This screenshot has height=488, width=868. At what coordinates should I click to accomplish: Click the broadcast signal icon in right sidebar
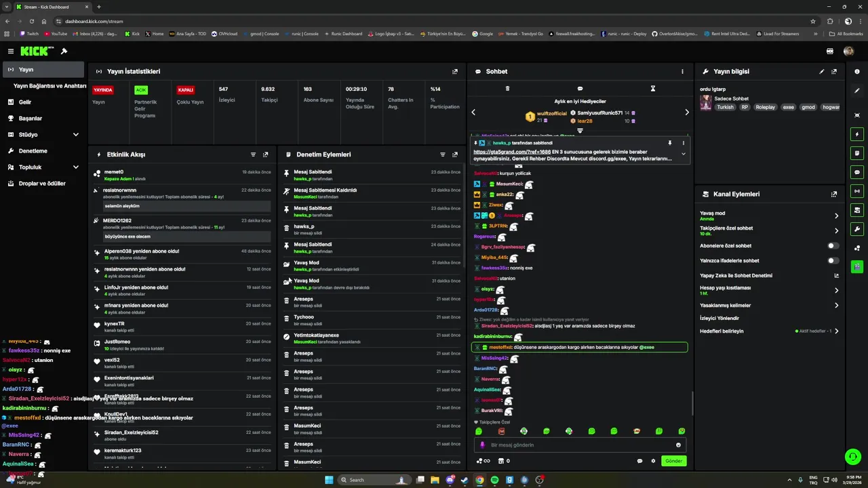[x=857, y=191]
